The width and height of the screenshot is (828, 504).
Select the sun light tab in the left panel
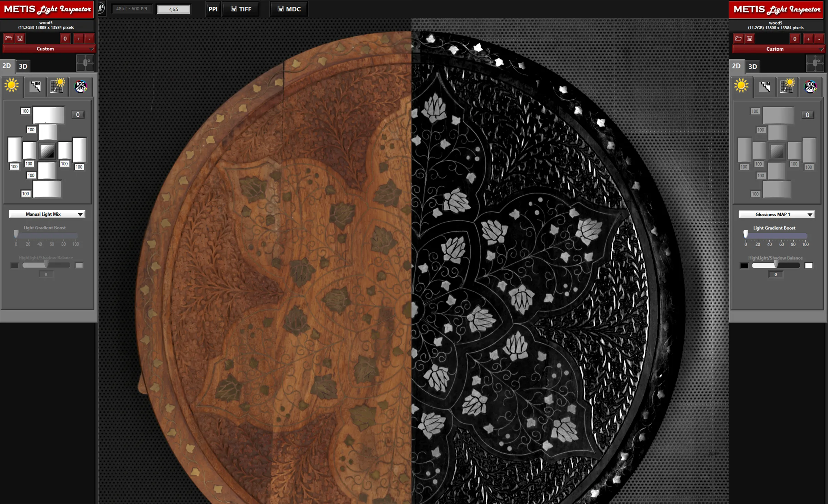point(12,85)
